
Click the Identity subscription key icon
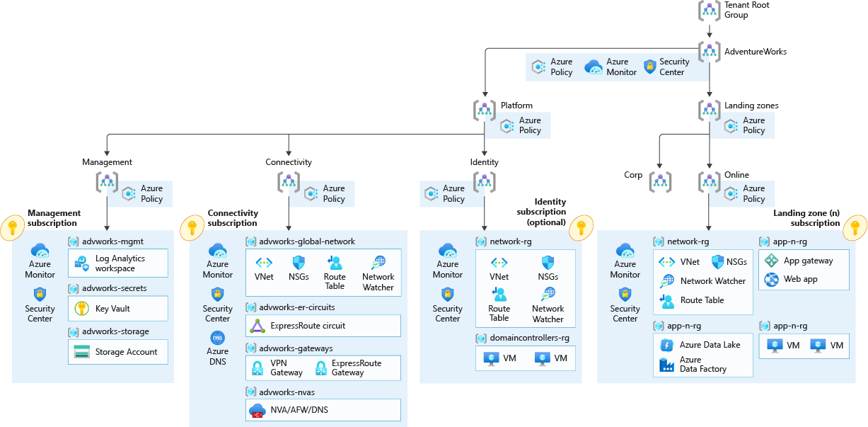(580, 227)
